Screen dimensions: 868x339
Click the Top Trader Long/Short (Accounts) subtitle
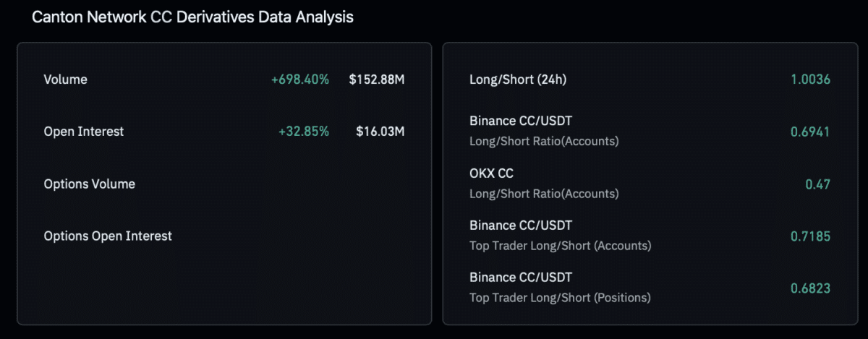(560, 246)
